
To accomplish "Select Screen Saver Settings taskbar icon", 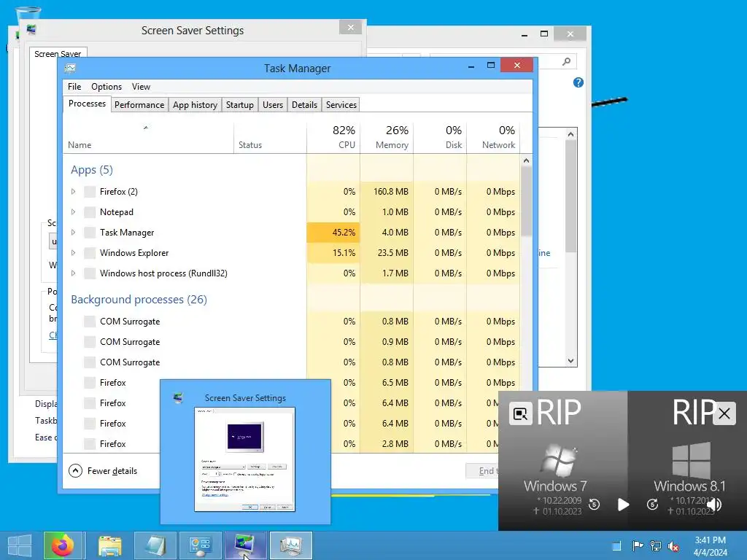I will 245,545.
